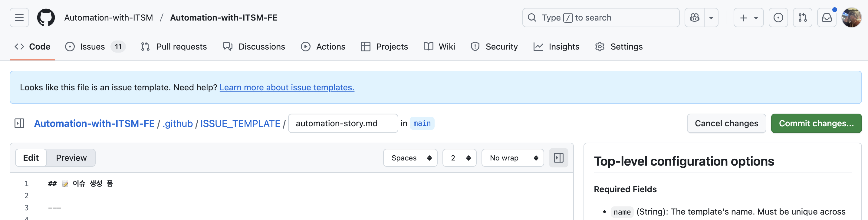868x220 pixels.
Task: Open the notifications inbox
Action: [x=827, y=18]
